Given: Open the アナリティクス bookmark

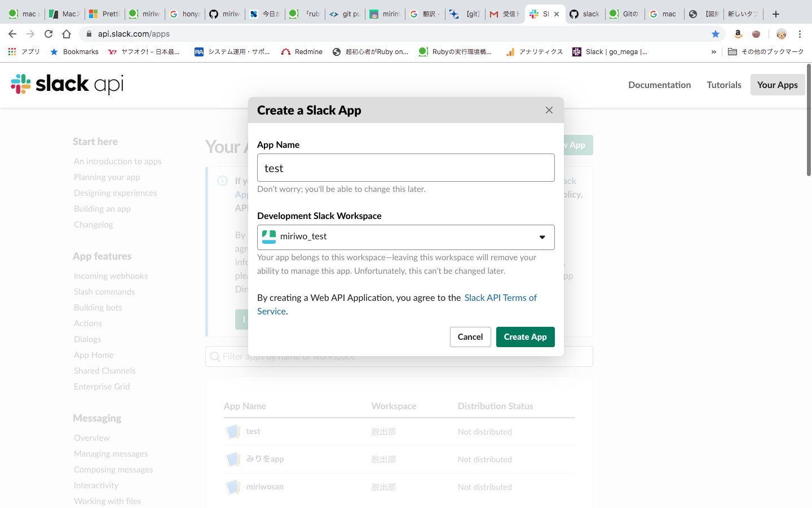Looking at the screenshot, I should 535,51.
